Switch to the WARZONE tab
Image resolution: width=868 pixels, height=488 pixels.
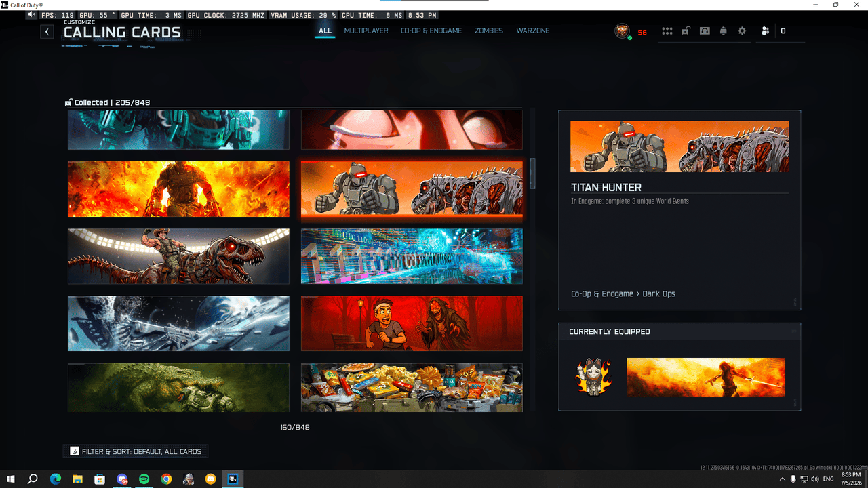533,31
